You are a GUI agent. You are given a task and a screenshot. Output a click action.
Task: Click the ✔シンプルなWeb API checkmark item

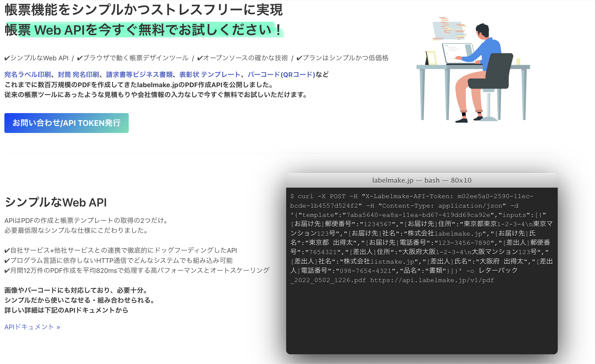[x=36, y=58]
